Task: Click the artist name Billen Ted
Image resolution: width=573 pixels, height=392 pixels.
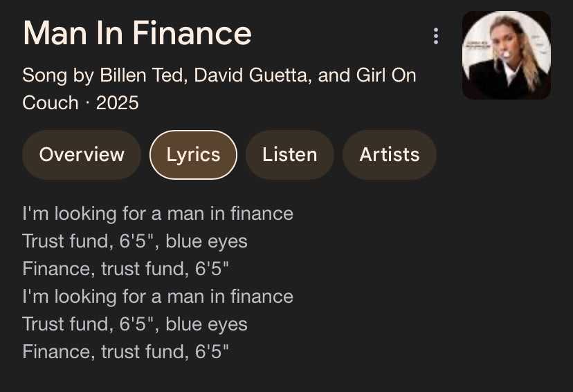Action: (142, 75)
